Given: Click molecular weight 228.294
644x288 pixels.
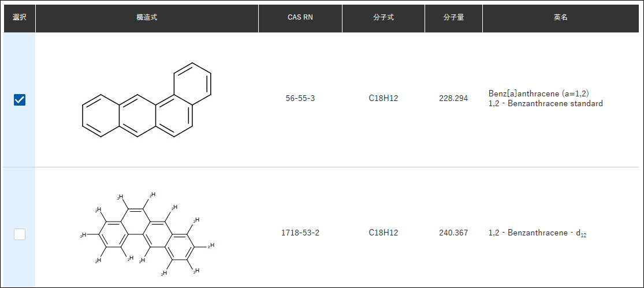Looking at the screenshot, I should tap(453, 99).
